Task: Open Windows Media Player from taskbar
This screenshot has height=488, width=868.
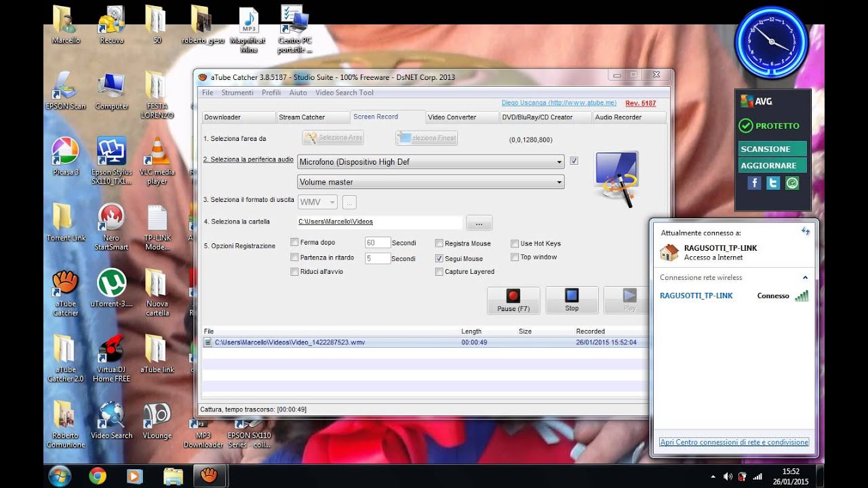Action: pos(135,476)
